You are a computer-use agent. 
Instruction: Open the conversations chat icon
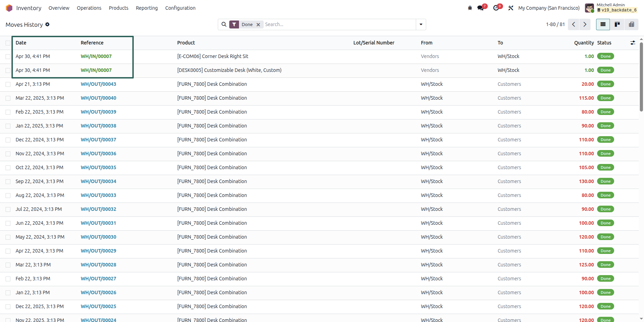click(x=480, y=8)
